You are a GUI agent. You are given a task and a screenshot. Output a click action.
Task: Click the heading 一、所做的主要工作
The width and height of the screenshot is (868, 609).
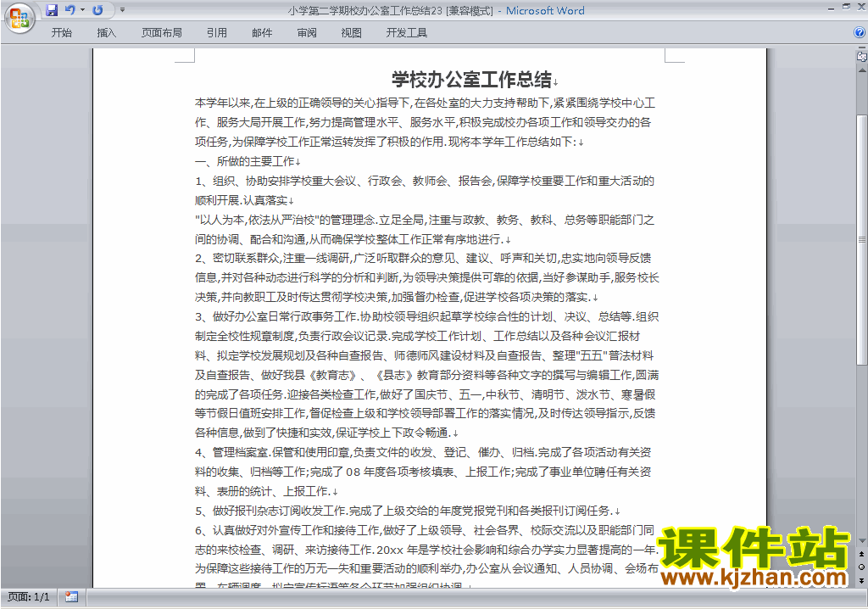tap(245, 161)
